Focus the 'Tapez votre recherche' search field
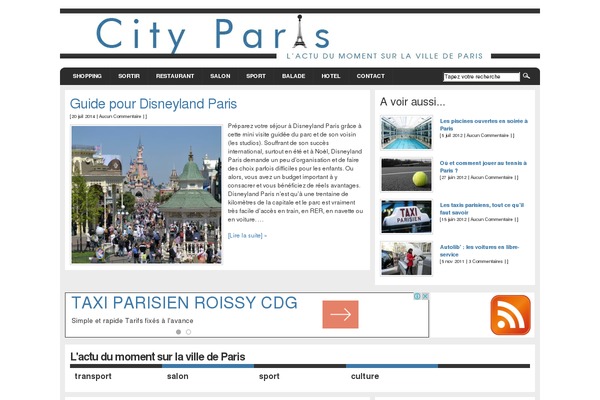The image size is (600, 400). (x=482, y=77)
